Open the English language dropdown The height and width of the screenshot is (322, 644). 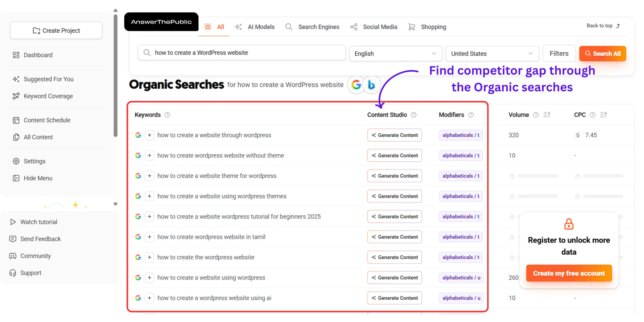click(x=395, y=54)
